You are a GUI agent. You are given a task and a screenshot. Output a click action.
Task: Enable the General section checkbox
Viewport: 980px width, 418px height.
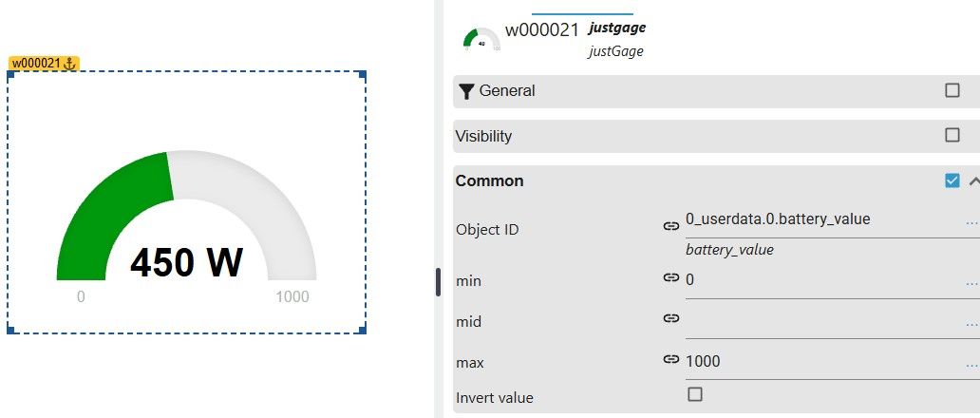(952, 90)
